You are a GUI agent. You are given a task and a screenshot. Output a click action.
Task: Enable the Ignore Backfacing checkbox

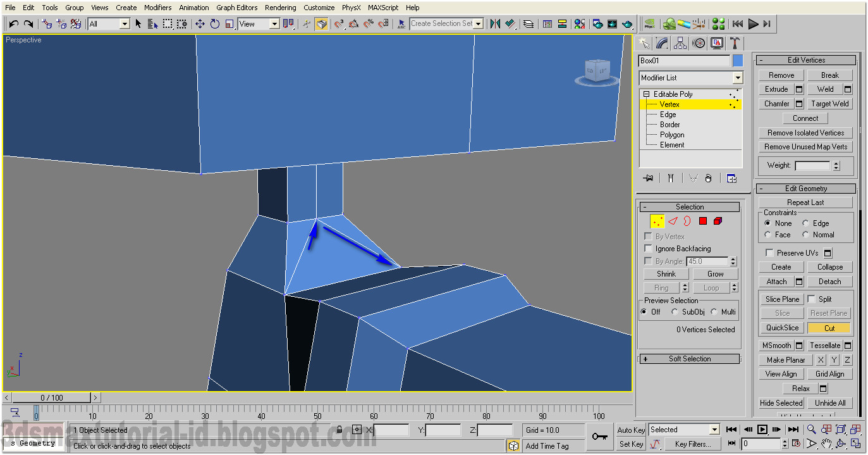(648, 248)
